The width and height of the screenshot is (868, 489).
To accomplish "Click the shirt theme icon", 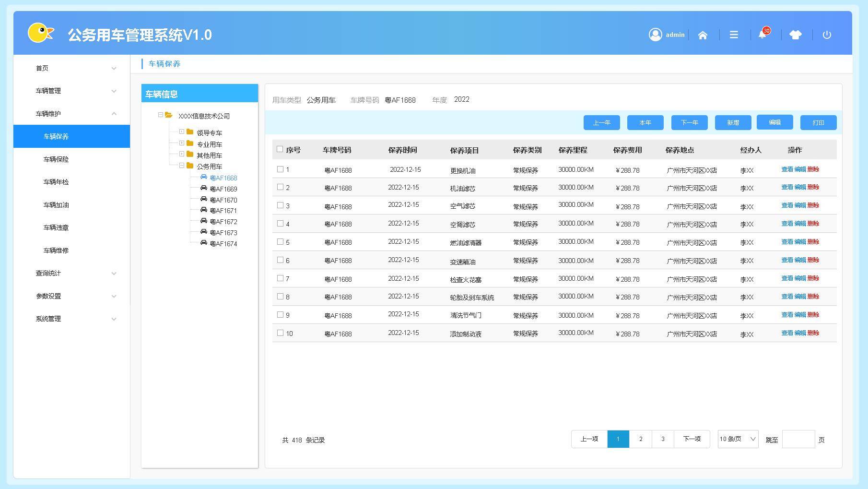I will (x=795, y=35).
